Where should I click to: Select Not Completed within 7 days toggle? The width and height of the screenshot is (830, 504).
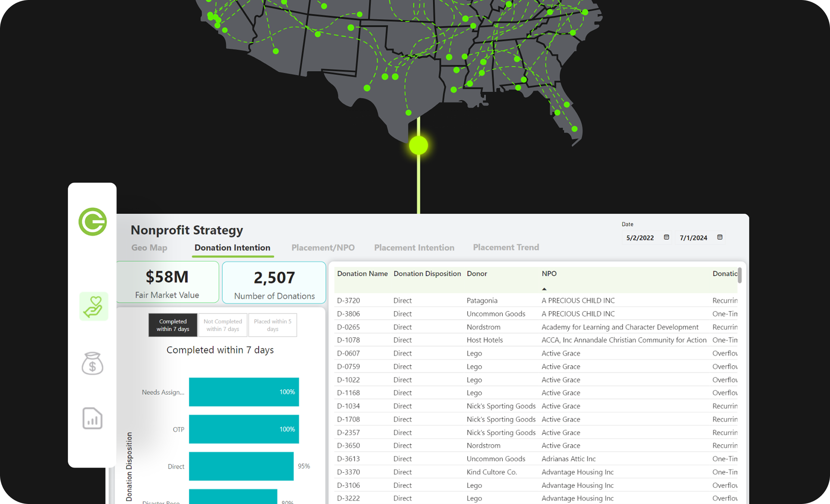pos(223,325)
